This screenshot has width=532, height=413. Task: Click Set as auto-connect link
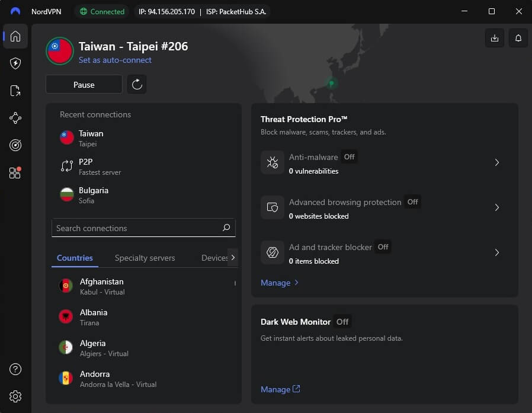coord(115,60)
